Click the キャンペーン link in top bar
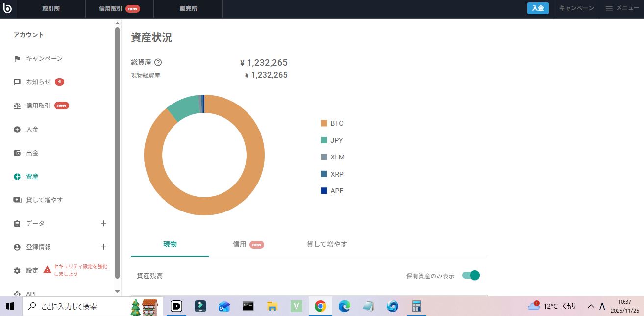 point(576,8)
